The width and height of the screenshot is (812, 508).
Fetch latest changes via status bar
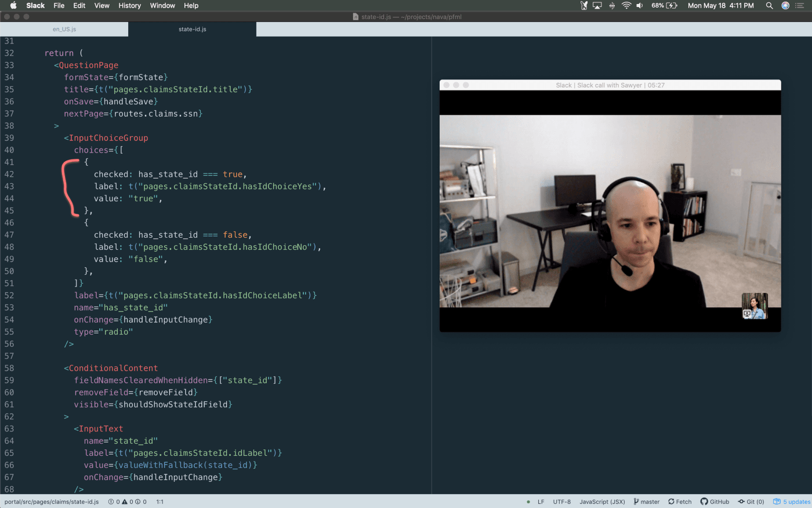pyautogui.click(x=679, y=502)
